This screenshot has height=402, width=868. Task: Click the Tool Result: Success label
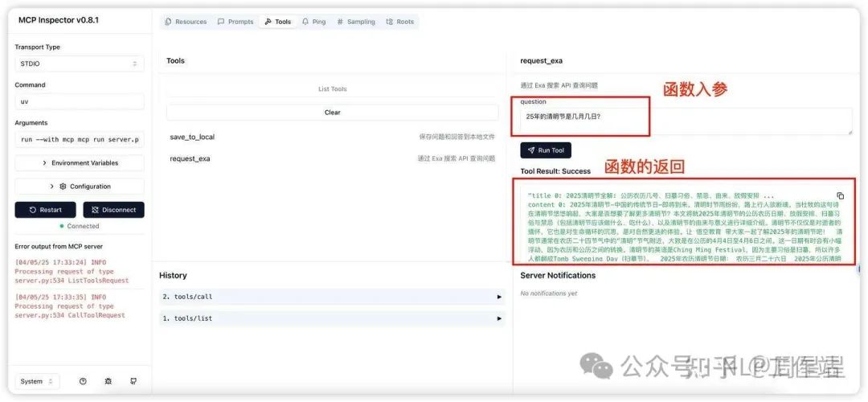pos(555,171)
